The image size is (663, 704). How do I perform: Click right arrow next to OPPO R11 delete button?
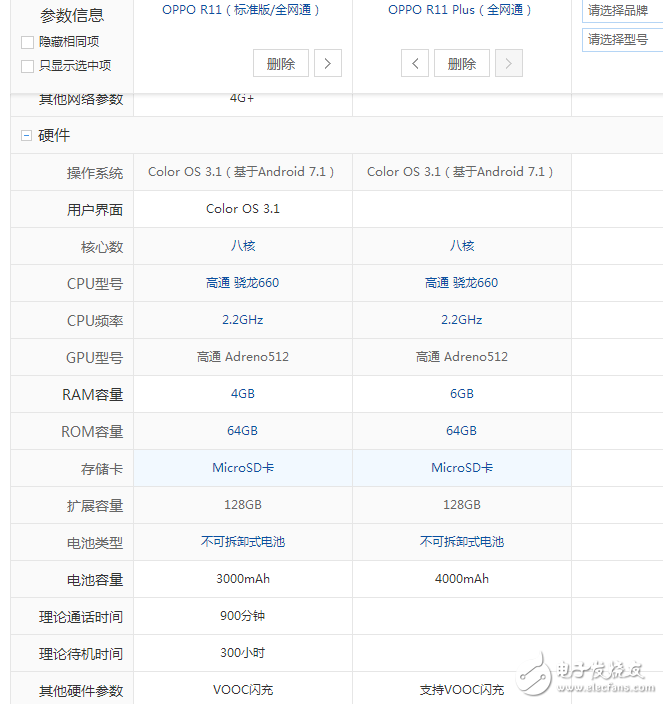coord(328,64)
